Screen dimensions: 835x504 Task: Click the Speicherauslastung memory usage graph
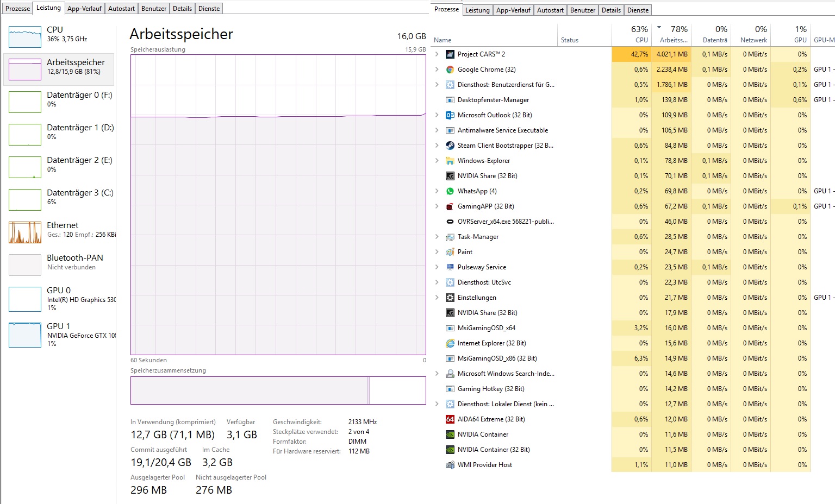click(278, 205)
